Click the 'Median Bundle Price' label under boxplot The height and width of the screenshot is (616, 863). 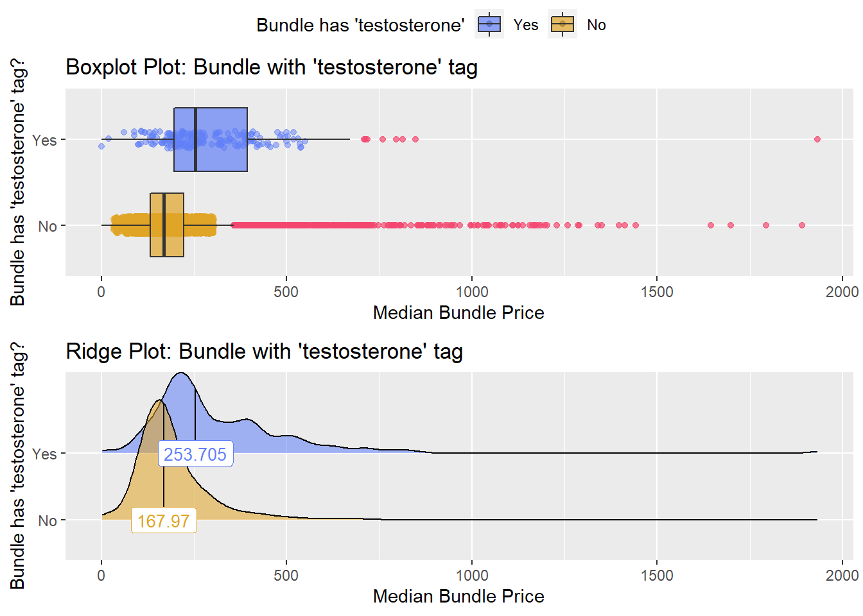point(458,312)
